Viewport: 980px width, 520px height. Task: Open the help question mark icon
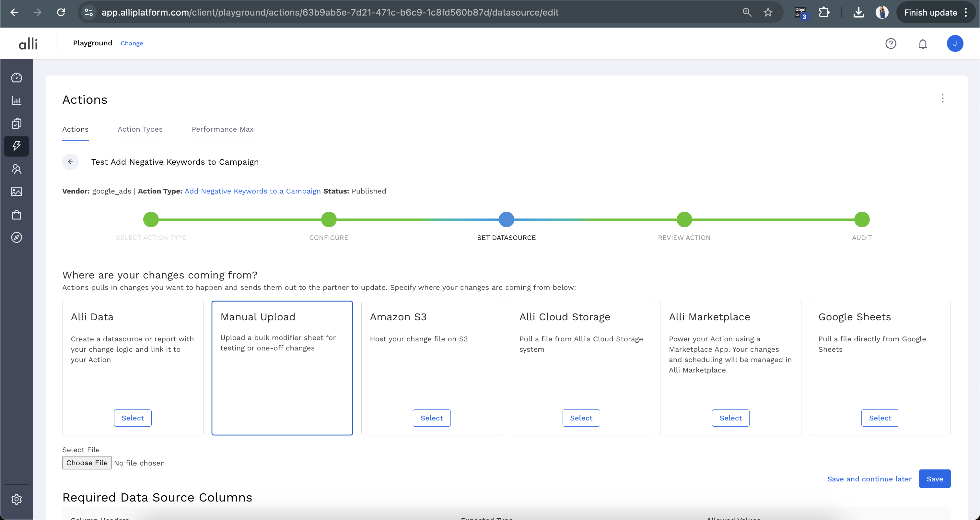(x=891, y=44)
